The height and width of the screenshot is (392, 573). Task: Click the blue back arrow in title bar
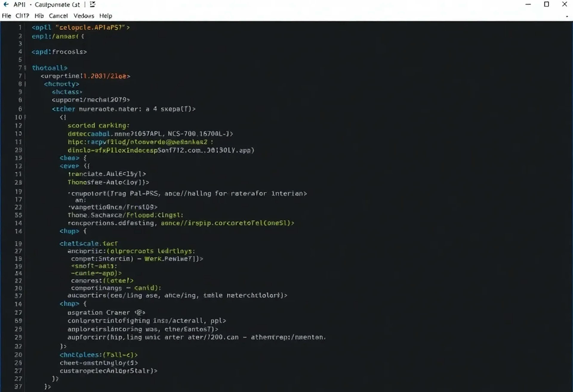[x=6, y=4]
